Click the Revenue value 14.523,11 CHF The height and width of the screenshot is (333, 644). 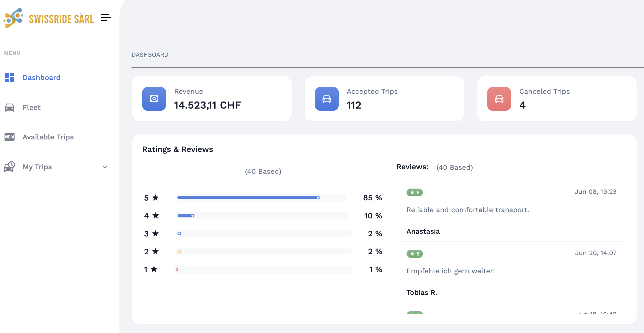(x=207, y=105)
